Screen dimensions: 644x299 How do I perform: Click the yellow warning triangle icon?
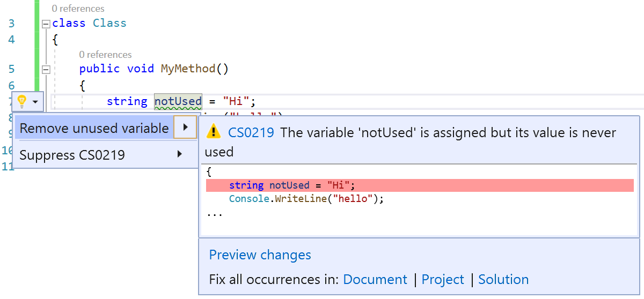(x=214, y=132)
